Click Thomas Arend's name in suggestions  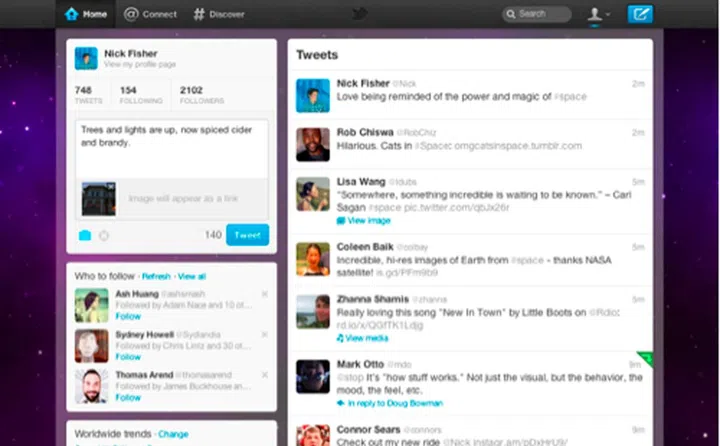(144, 375)
